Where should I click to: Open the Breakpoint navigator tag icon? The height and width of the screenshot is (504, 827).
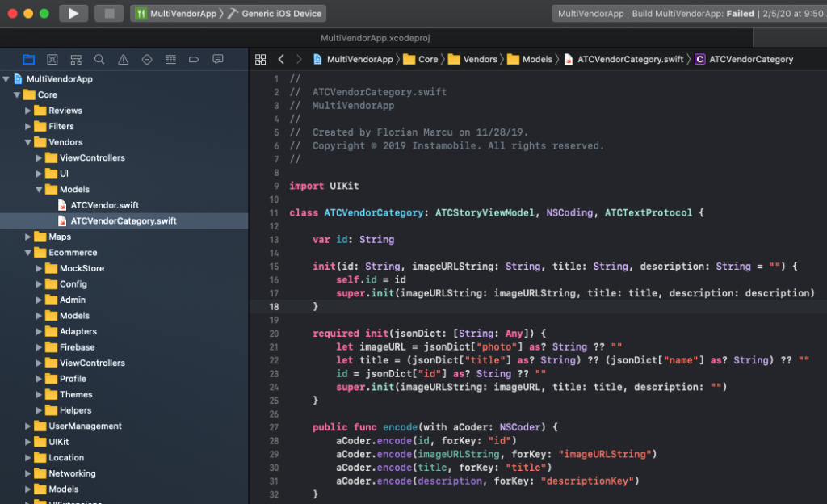[x=195, y=60]
